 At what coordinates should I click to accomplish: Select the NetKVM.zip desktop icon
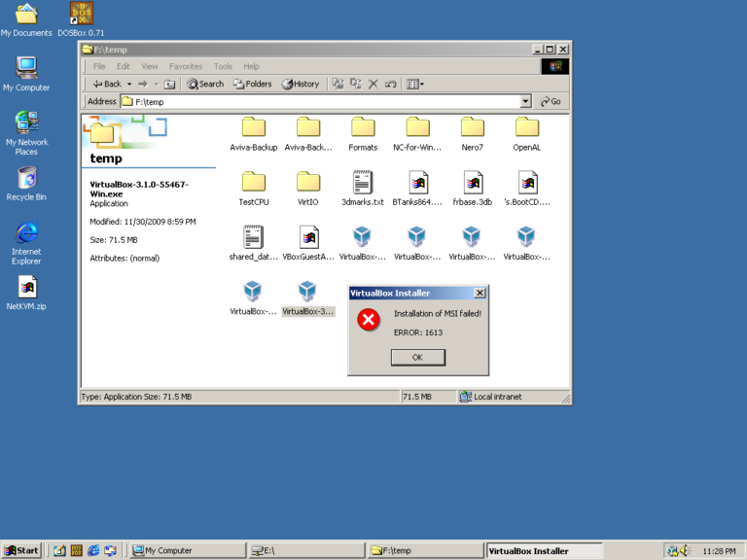26,288
